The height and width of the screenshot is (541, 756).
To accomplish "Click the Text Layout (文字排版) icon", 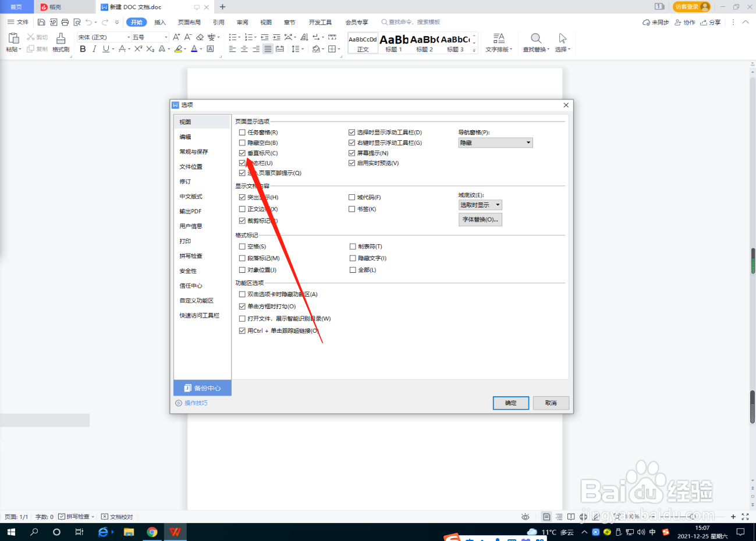I will 499,38.
